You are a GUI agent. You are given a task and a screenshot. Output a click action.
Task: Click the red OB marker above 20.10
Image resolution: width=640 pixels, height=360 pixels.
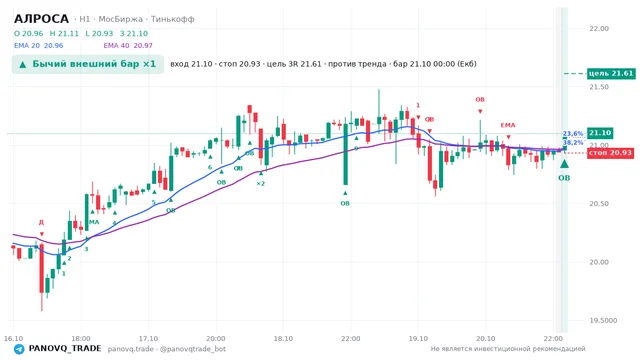click(x=480, y=100)
